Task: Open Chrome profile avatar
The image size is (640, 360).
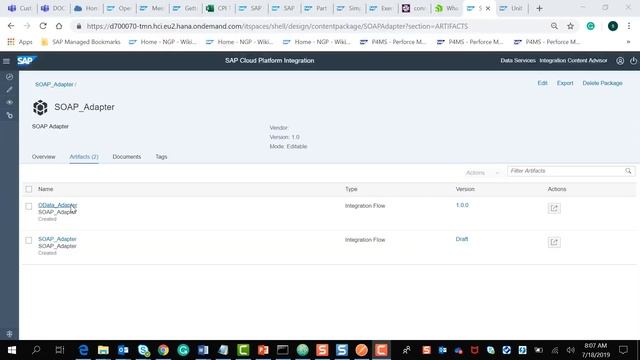Action: click(x=613, y=26)
